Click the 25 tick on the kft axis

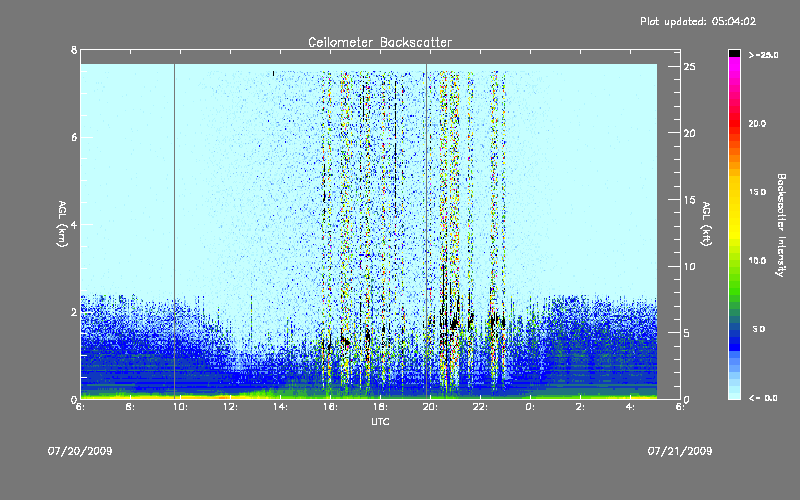coord(690,67)
